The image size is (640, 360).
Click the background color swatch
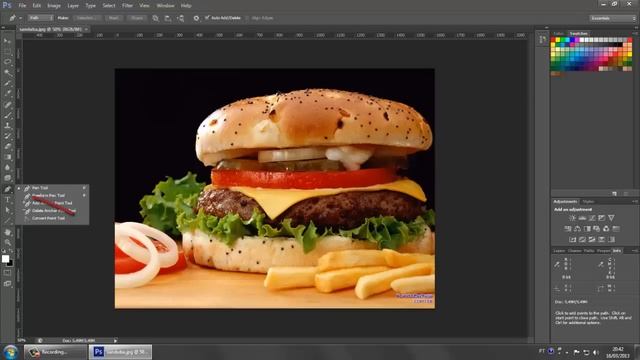point(10,264)
